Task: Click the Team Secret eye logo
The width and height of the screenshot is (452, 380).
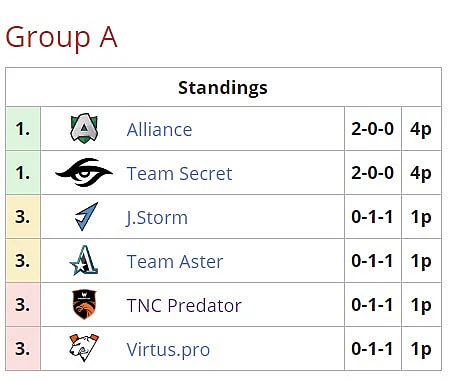Action: 84,172
